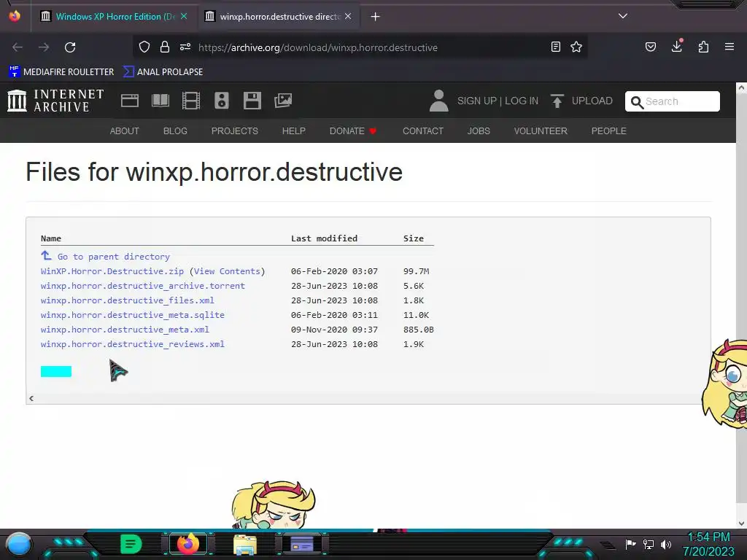The width and height of the screenshot is (747, 560).
Task: Click Go to parent directory
Action: [x=113, y=257]
